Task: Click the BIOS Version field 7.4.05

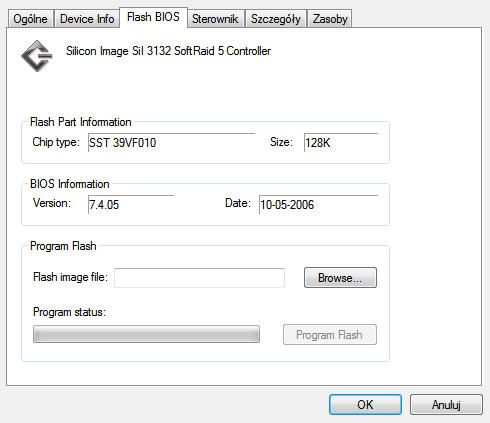Action: tap(131, 204)
